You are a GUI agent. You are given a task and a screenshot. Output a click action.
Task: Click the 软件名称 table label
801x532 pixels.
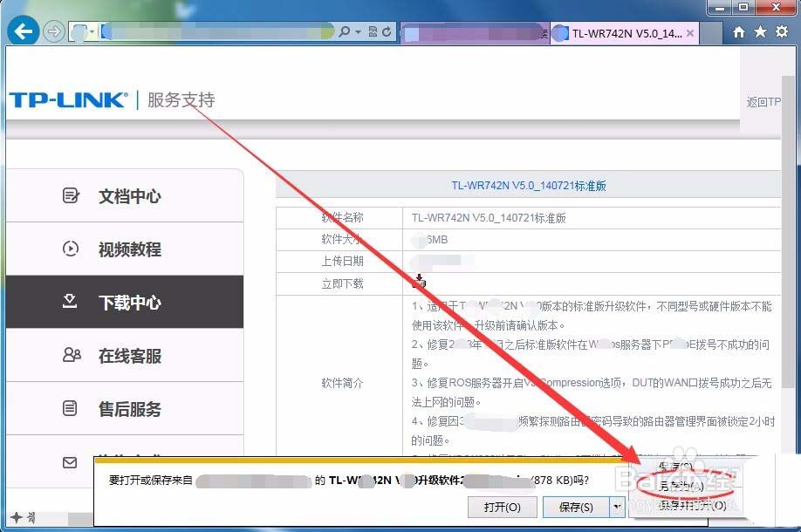(x=342, y=217)
